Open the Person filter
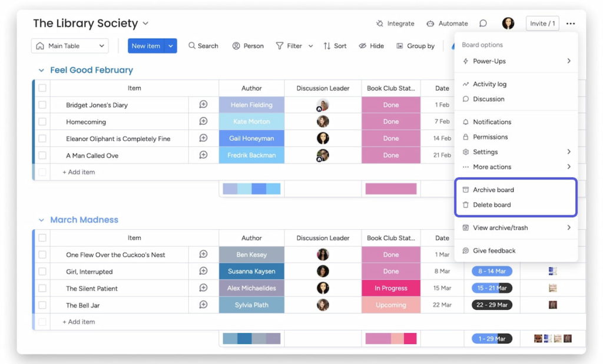Screen dimensions: 603x364 pyautogui.click(x=248, y=45)
